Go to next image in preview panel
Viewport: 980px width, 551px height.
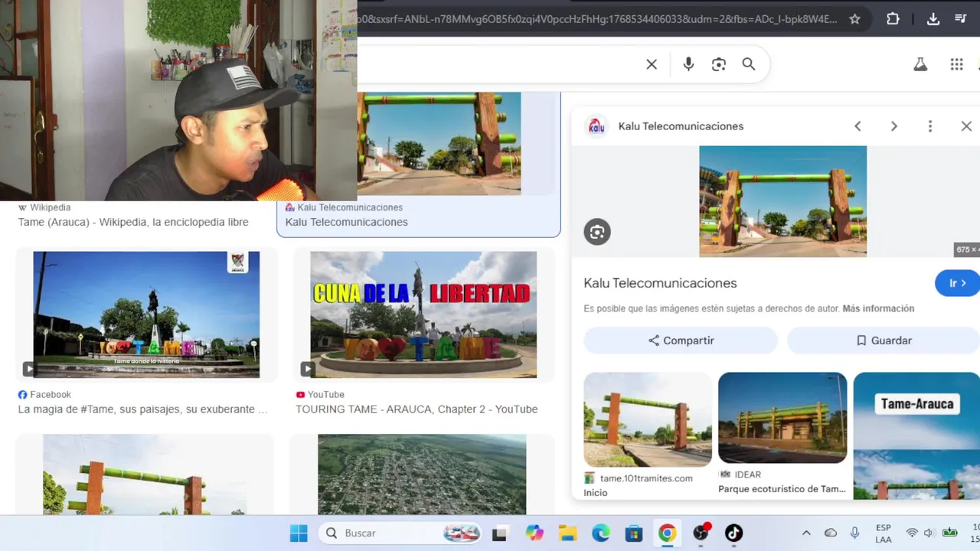[893, 126]
